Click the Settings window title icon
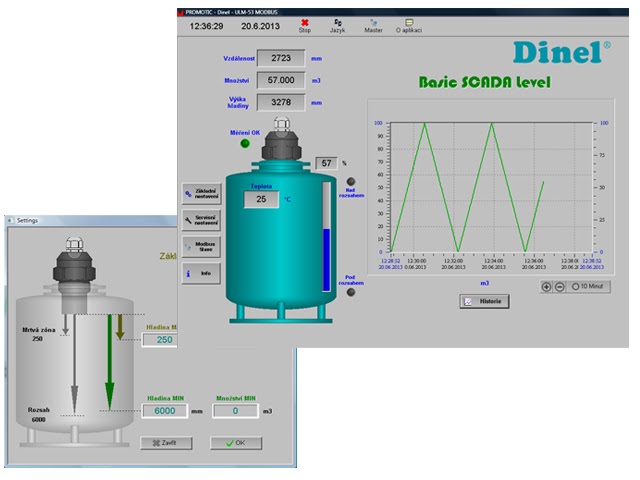640x480 pixels. pos(10,220)
